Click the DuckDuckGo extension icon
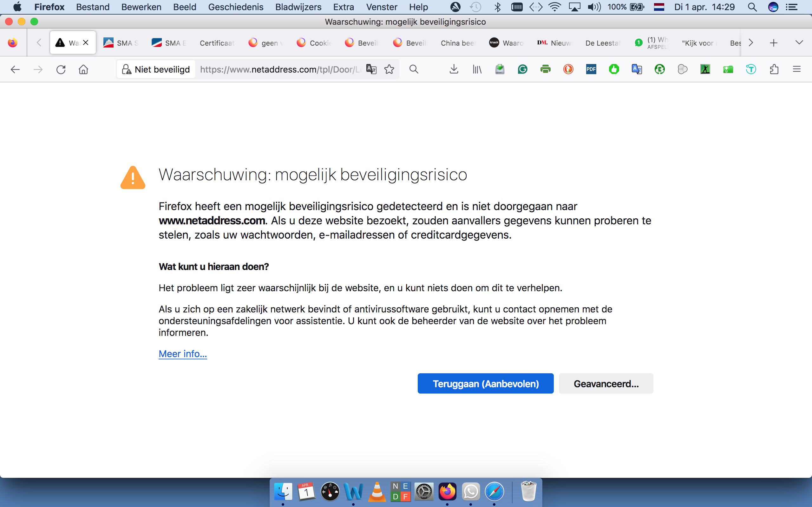 tap(568, 69)
